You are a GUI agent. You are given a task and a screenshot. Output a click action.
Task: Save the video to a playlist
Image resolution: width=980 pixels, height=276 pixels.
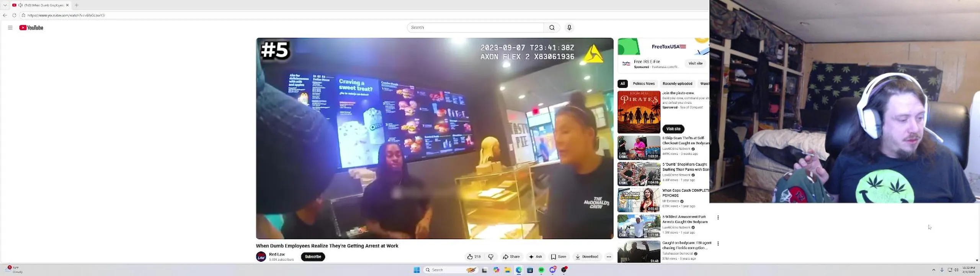[x=559, y=257]
